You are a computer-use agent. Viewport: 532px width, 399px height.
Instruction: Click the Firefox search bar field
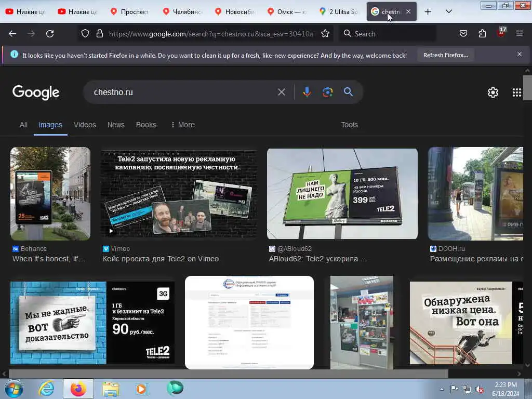[388, 34]
